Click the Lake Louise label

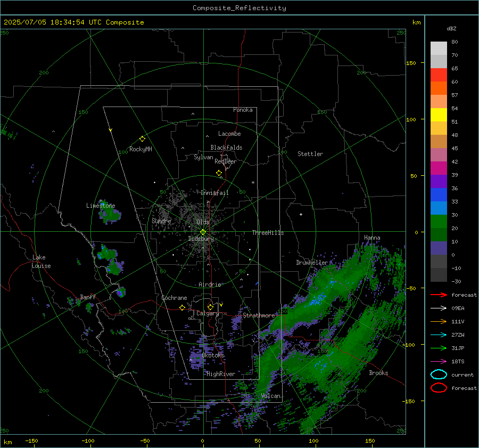41,262
